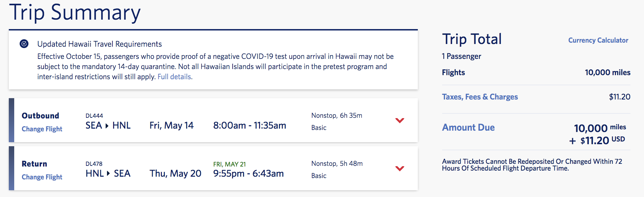Click Change Flight for the Outbound trip
The width and height of the screenshot is (644, 197).
coord(42,129)
